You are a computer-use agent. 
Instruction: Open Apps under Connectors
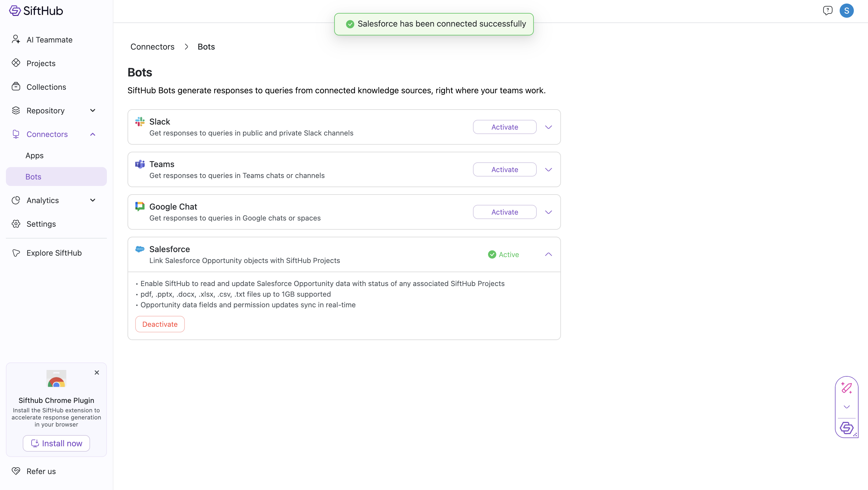34,155
